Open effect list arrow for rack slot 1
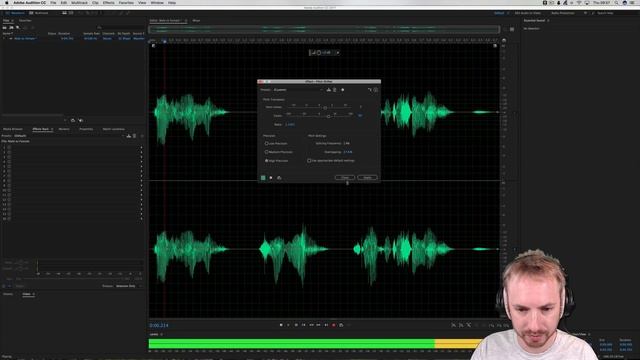640x360 pixels. (x=142, y=147)
